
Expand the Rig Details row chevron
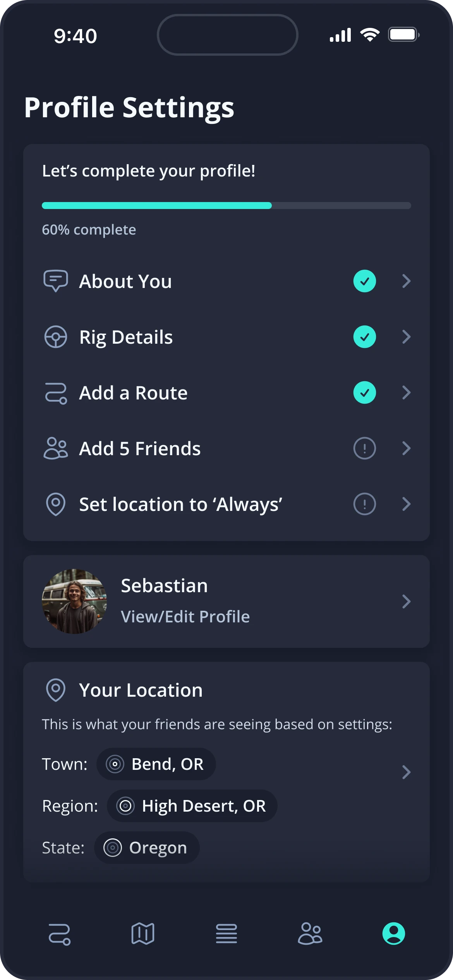tap(406, 337)
